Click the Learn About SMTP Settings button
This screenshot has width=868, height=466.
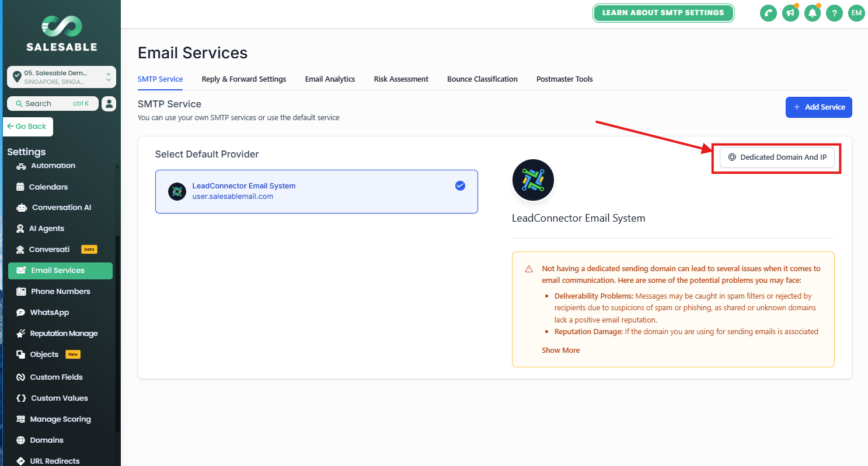(663, 13)
